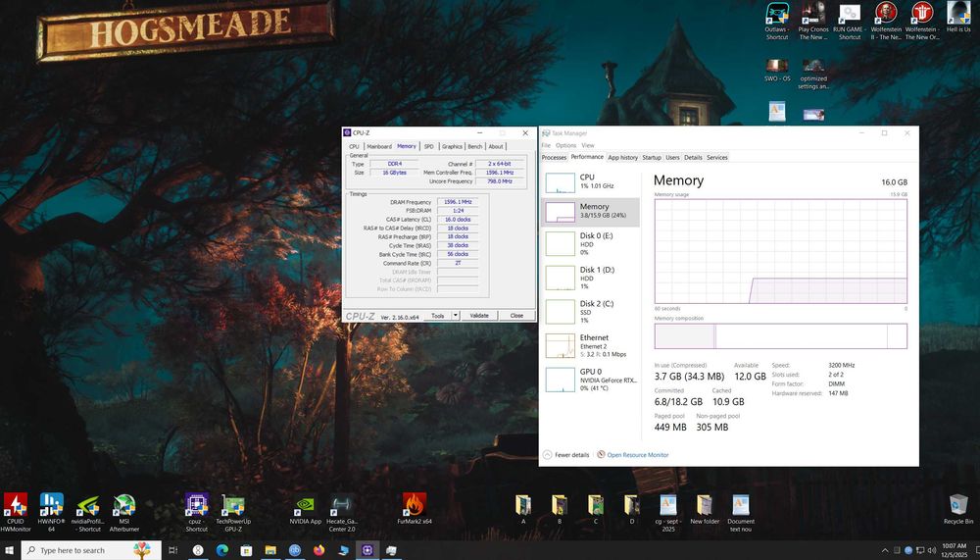Select the nvidiaProfile Shortcut desktop icon

click(87, 512)
